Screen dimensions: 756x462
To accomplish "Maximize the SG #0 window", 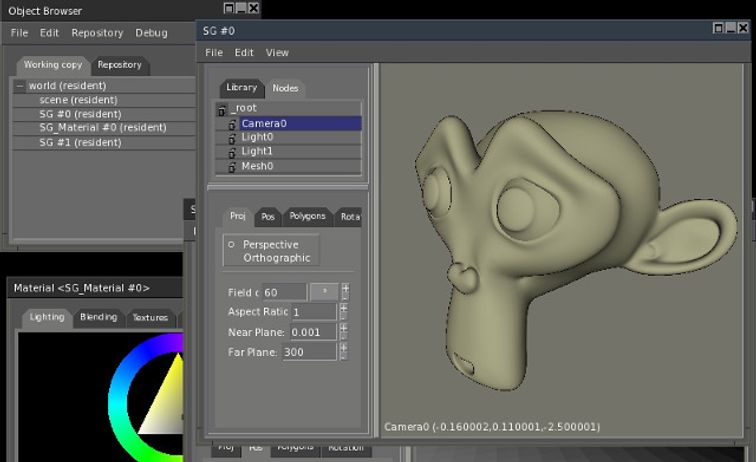I will click(732, 29).
